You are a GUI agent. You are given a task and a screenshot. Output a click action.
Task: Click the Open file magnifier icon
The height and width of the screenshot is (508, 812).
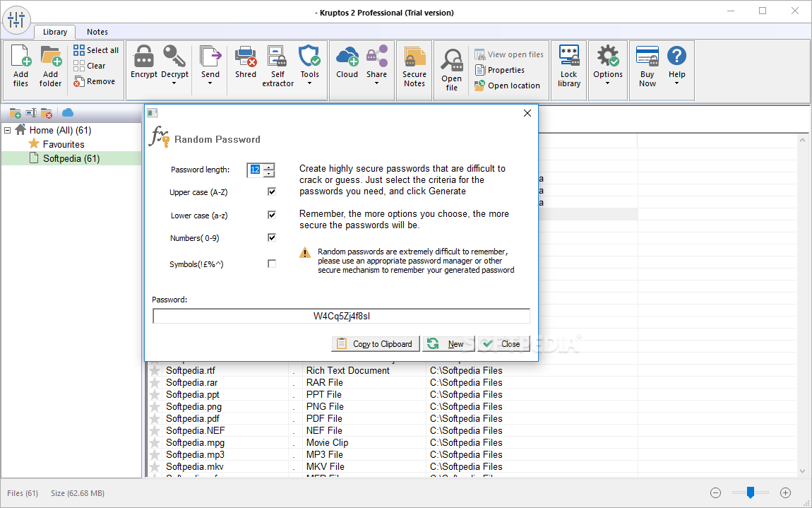(x=451, y=60)
